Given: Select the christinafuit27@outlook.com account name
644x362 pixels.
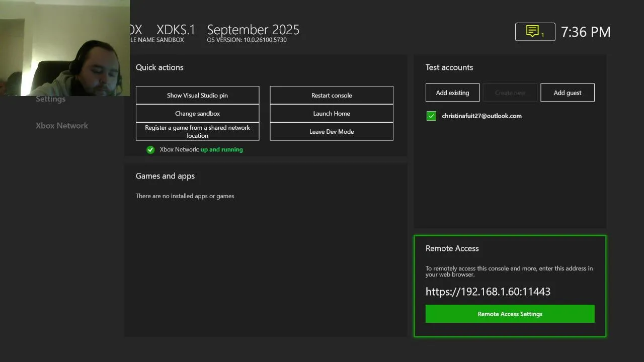Looking at the screenshot, I should click(x=481, y=116).
